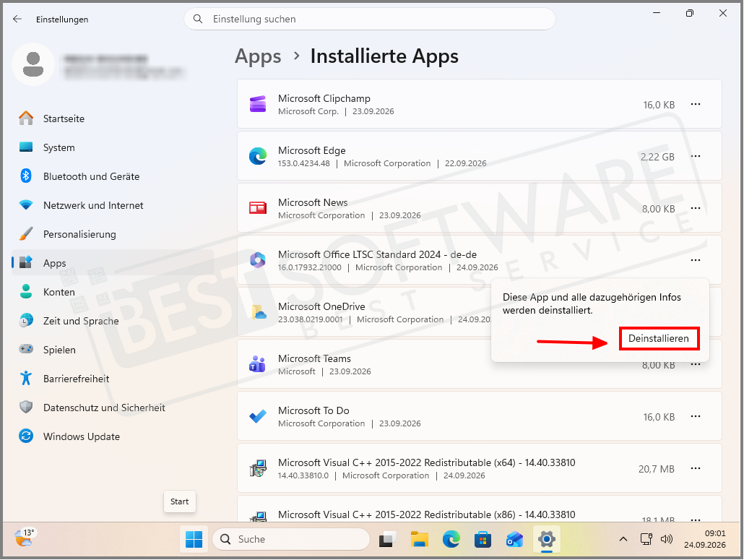
Task: Focus the Einstellung suchen field
Action: pyautogui.click(x=370, y=19)
